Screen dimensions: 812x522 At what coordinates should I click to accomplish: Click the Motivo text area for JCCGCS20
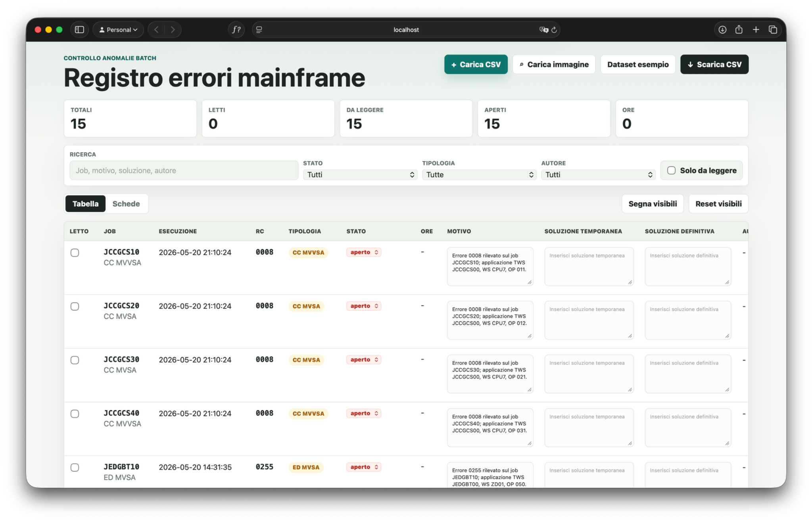(490, 320)
